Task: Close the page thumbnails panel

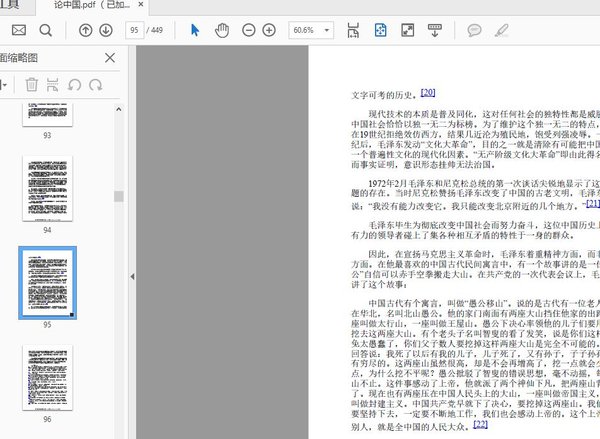Action: click(111, 58)
